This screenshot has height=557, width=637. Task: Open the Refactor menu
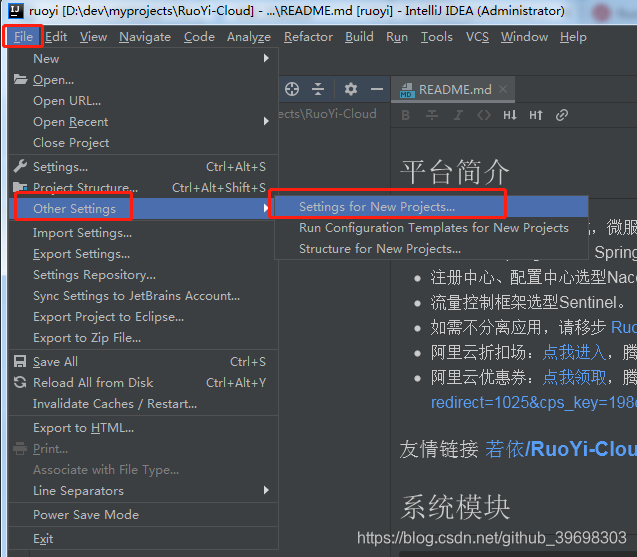pos(308,37)
